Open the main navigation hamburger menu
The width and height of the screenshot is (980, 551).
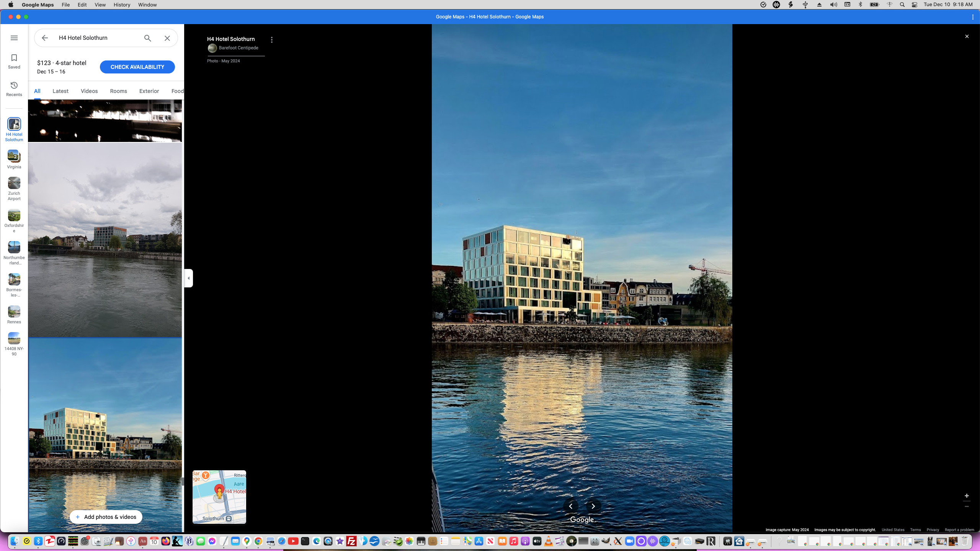[14, 37]
